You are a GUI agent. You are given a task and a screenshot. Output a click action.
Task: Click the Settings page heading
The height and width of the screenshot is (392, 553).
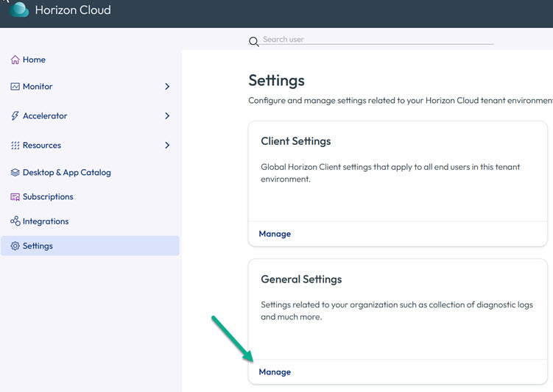(277, 80)
